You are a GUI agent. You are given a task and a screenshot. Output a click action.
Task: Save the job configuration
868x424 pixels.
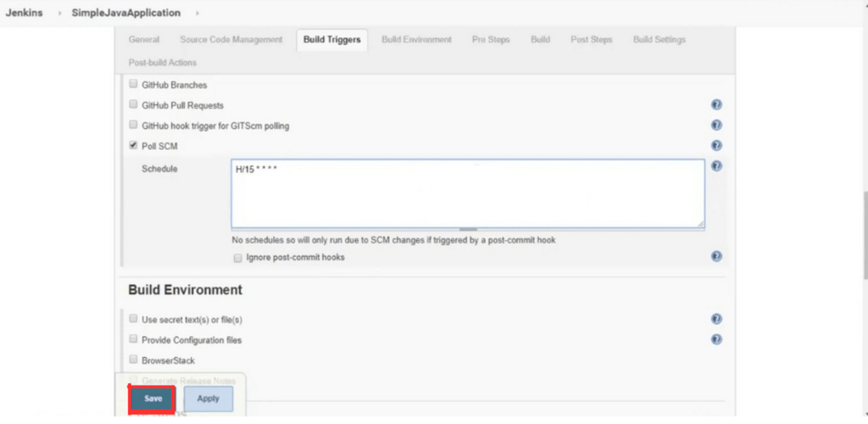coord(153,399)
